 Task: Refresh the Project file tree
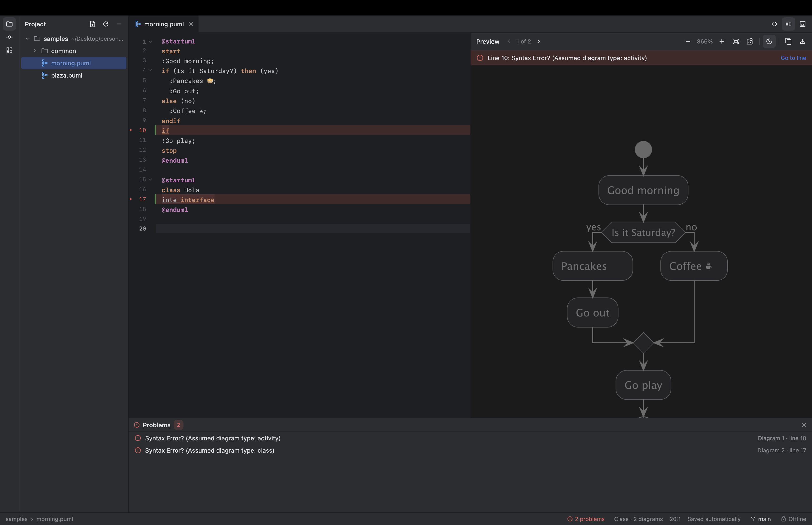coord(106,24)
